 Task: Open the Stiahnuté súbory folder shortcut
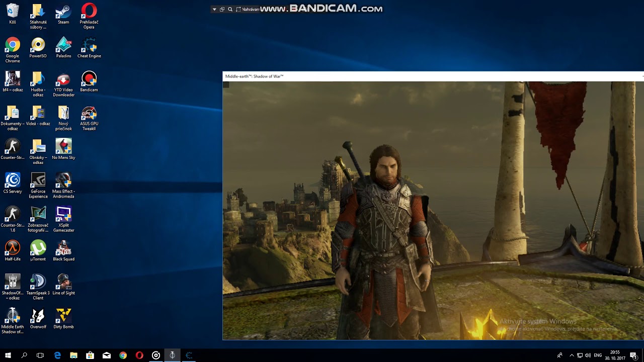(38, 16)
